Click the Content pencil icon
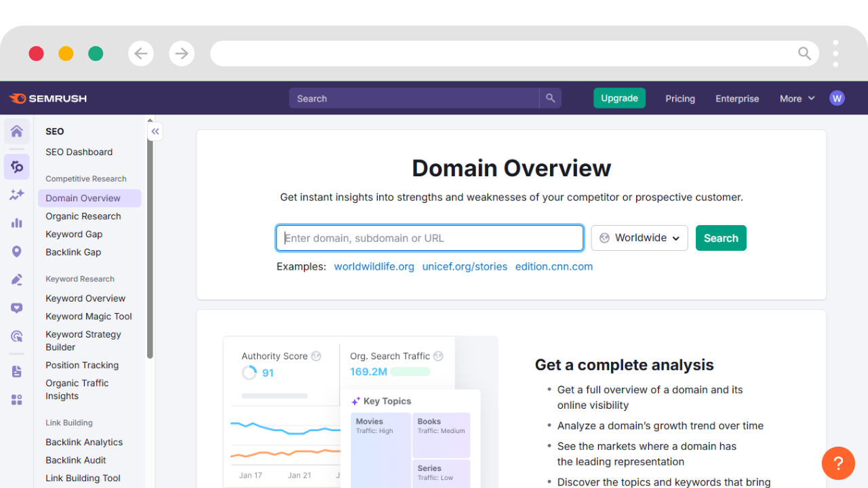The width and height of the screenshot is (868, 488). 17,279
